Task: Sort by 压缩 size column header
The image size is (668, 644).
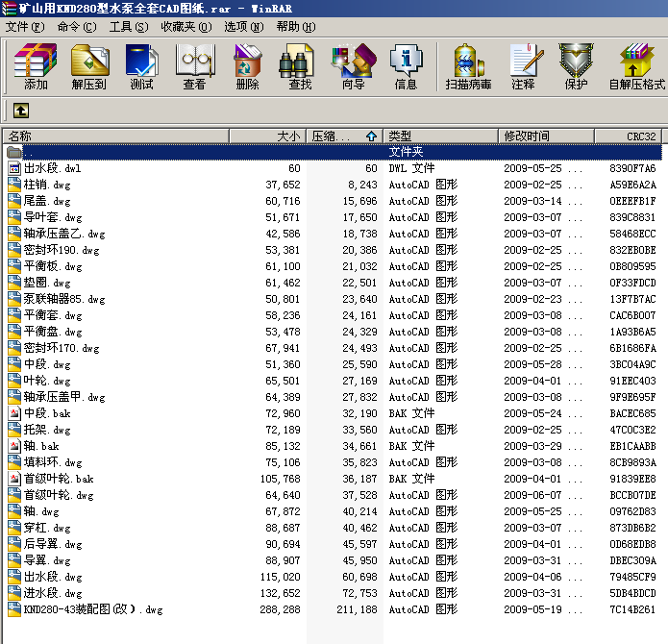Action: pyautogui.click(x=345, y=136)
